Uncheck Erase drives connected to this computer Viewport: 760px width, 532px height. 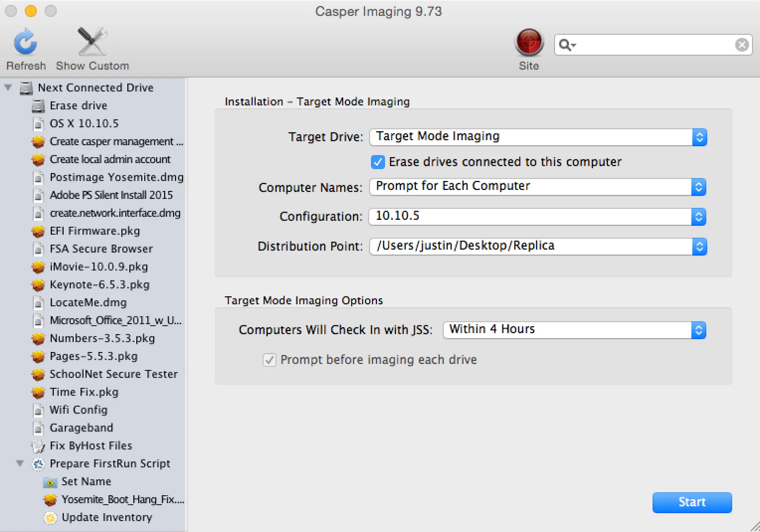(378, 162)
